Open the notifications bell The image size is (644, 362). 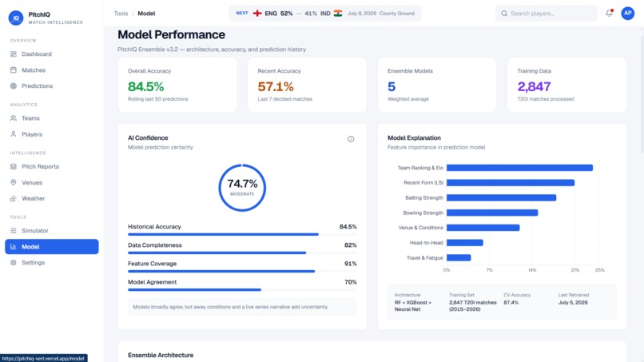coord(609,13)
